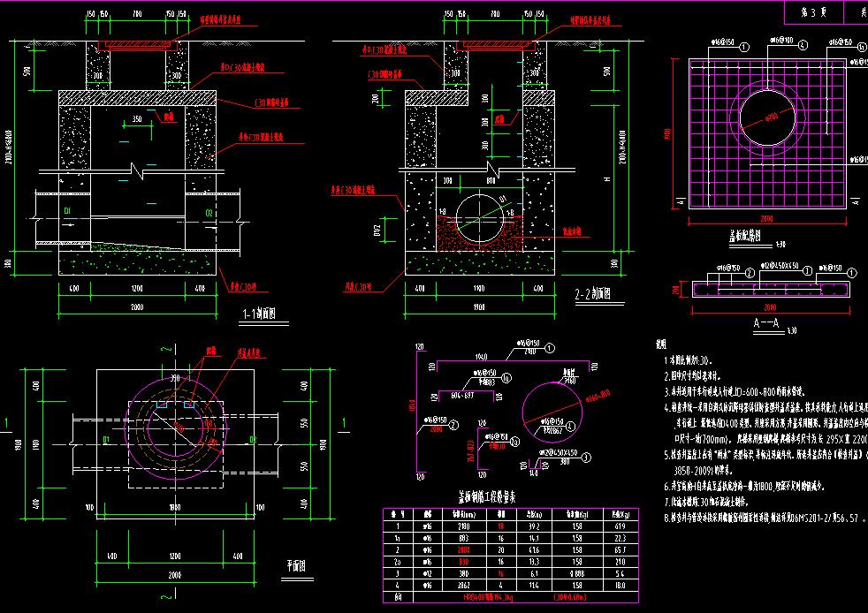Select the "A—A" section label

pos(767,323)
